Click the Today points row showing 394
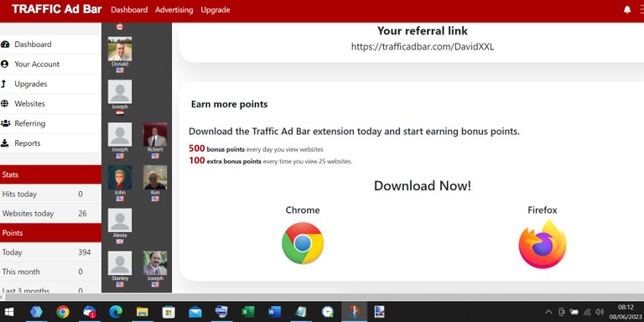The width and height of the screenshot is (644, 322). pos(50,252)
